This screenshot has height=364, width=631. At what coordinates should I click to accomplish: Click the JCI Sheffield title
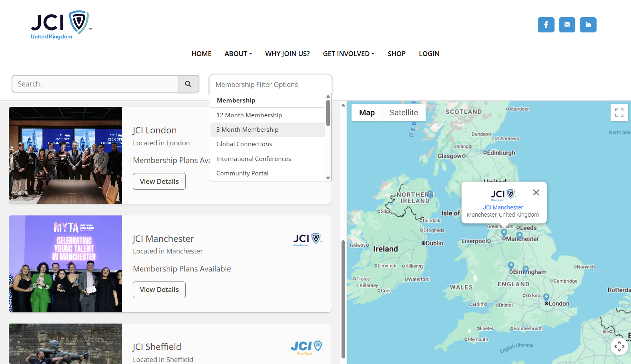(157, 347)
